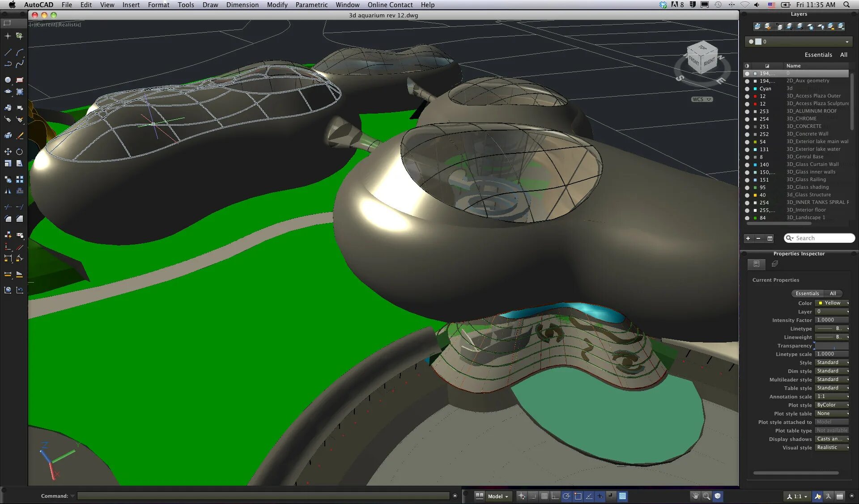
Task: Click the add new layer plus button
Action: pos(748,238)
